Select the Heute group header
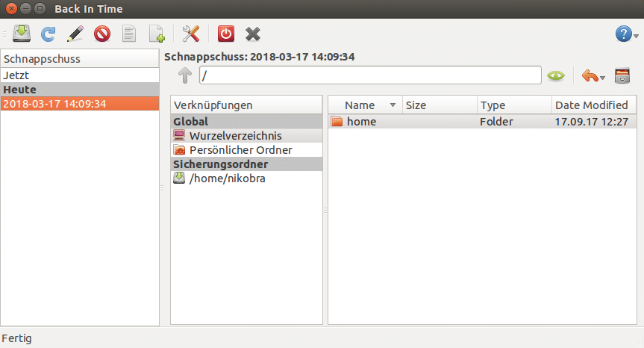Image resolution: width=644 pixels, height=348 pixels. click(80, 90)
